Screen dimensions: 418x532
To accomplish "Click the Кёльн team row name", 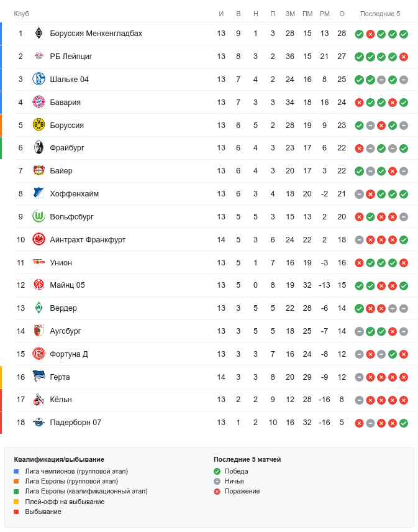I will 61,400.
